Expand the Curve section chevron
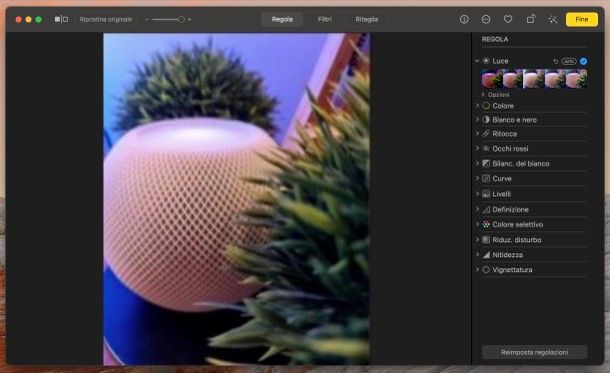 point(477,178)
